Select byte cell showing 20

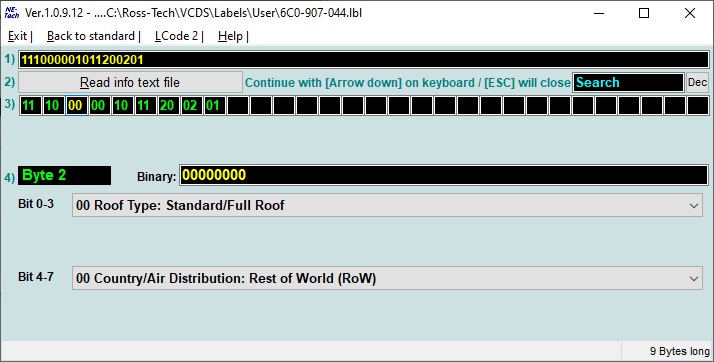click(x=168, y=106)
